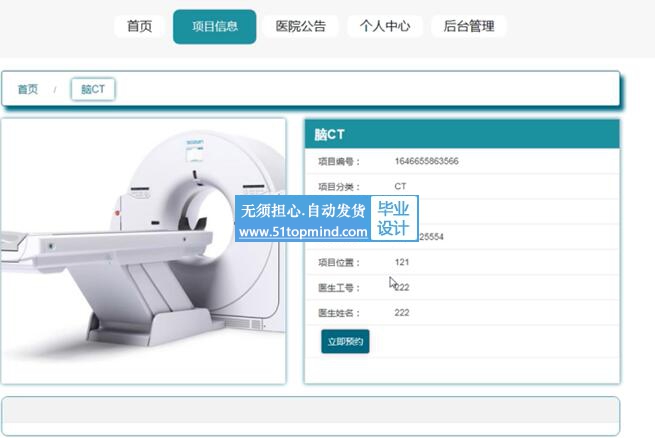Click the 医生工号 value 222
Viewport: 655px width, 438px height.
point(402,287)
